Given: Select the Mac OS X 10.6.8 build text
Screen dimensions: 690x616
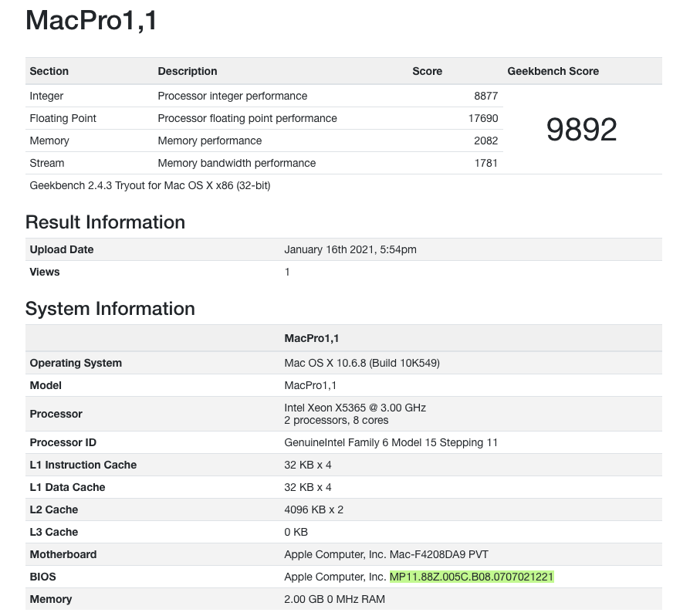Looking at the screenshot, I should tap(362, 364).
